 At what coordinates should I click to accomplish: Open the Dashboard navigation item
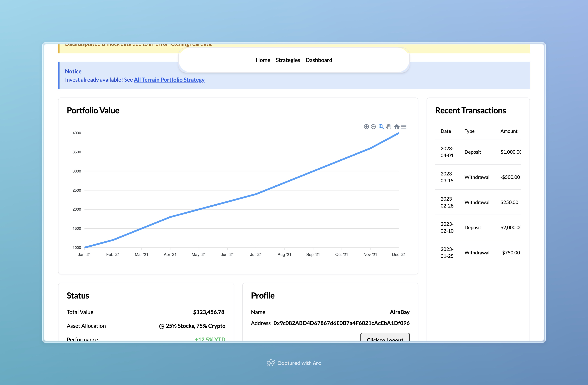click(x=319, y=60)
